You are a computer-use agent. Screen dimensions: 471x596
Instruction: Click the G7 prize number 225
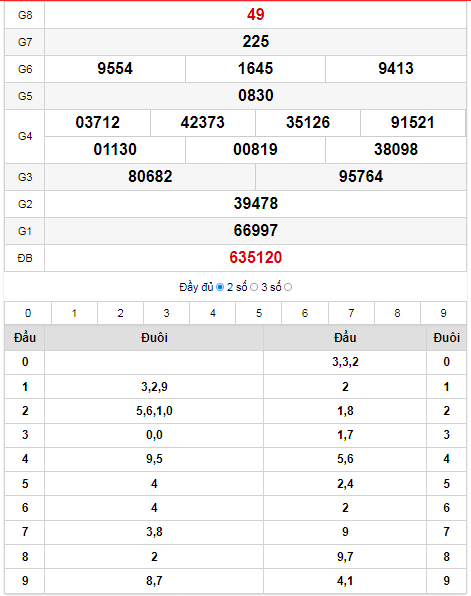[x=255, y=41]
